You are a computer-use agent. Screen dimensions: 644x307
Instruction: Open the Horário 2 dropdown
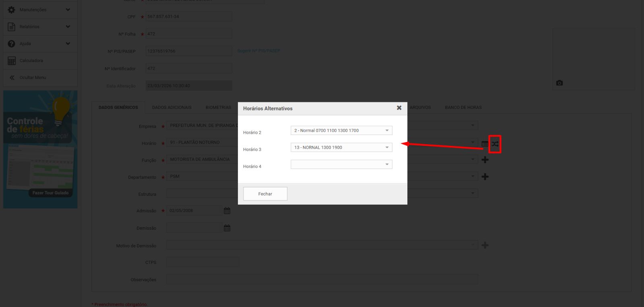click(341, 131)
